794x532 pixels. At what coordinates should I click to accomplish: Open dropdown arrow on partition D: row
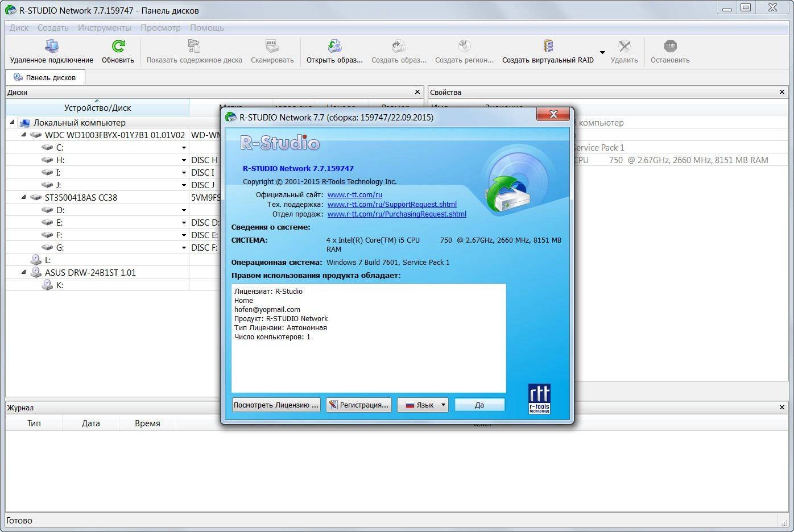pos(184,210)
